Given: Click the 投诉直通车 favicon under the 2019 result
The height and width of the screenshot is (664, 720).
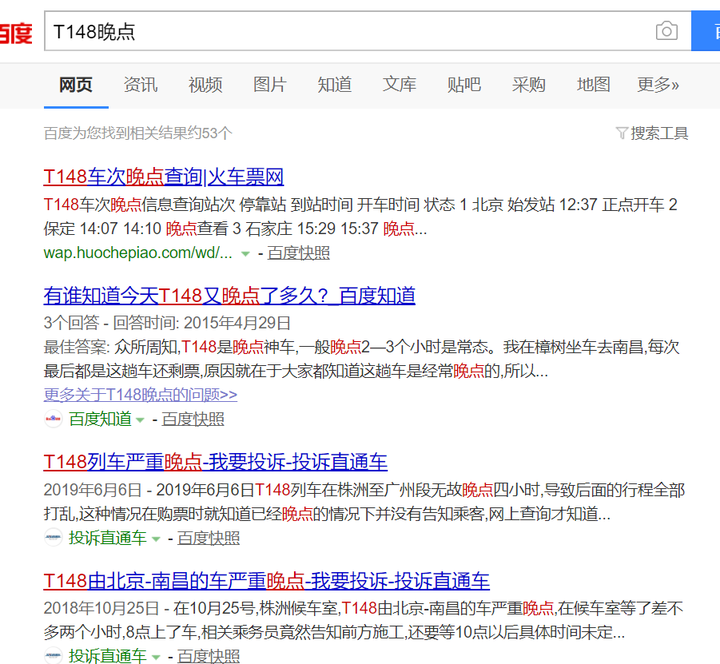Looking at the screenshot, I should (x=53, y=538).
